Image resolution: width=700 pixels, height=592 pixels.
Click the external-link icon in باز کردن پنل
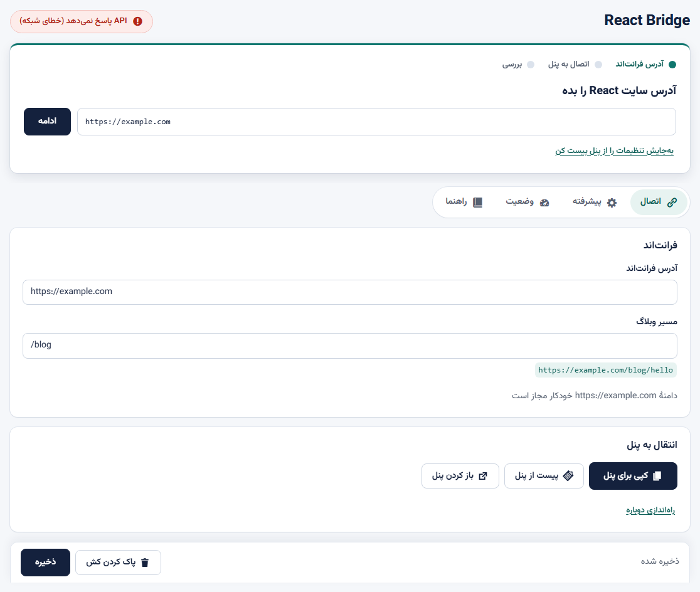tap(482, 476)
